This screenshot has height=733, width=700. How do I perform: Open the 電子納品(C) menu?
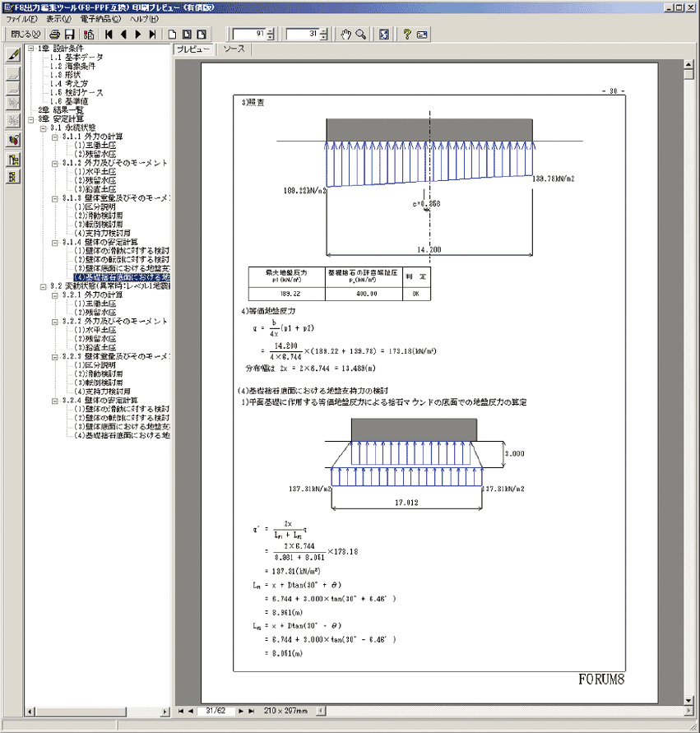(100, 19)
